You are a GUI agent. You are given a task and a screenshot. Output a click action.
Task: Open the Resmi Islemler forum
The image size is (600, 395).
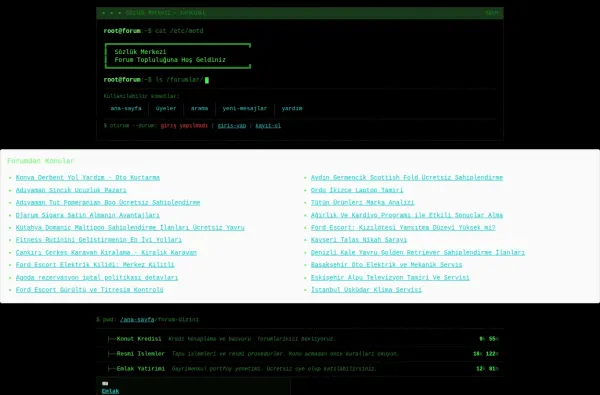tap(140, 354)
